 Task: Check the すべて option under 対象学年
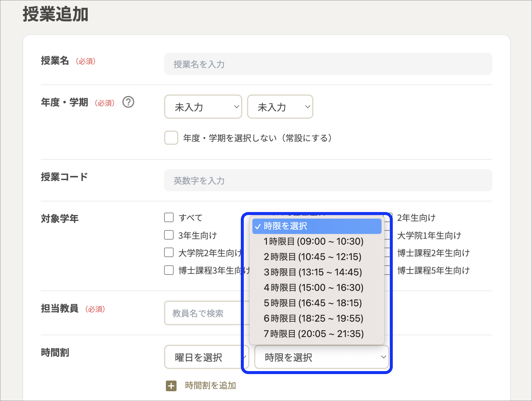click(x=169, y=217)
